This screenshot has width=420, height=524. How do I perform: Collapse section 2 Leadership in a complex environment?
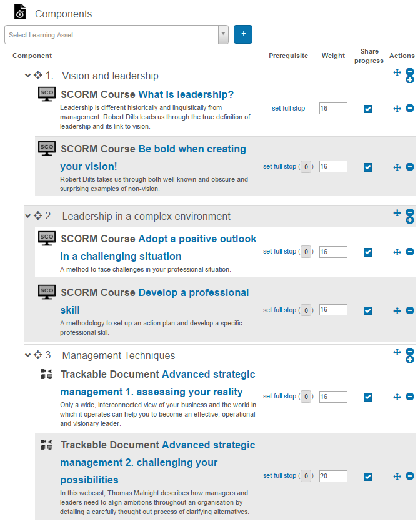pyautogui.click(x=27, y=216)
